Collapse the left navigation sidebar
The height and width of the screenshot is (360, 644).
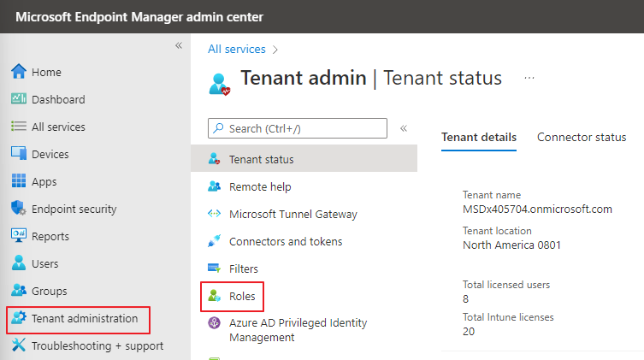pos(179,45)
